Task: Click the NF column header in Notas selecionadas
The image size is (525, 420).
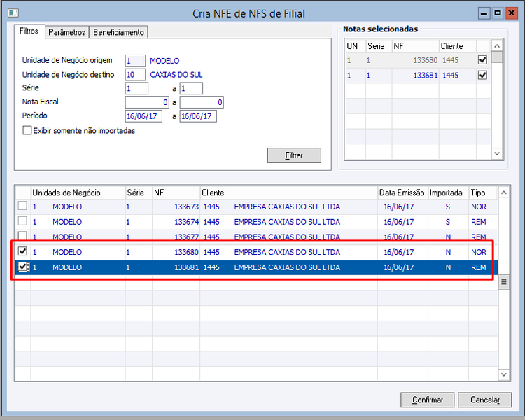Action: [x=416, y=46]
